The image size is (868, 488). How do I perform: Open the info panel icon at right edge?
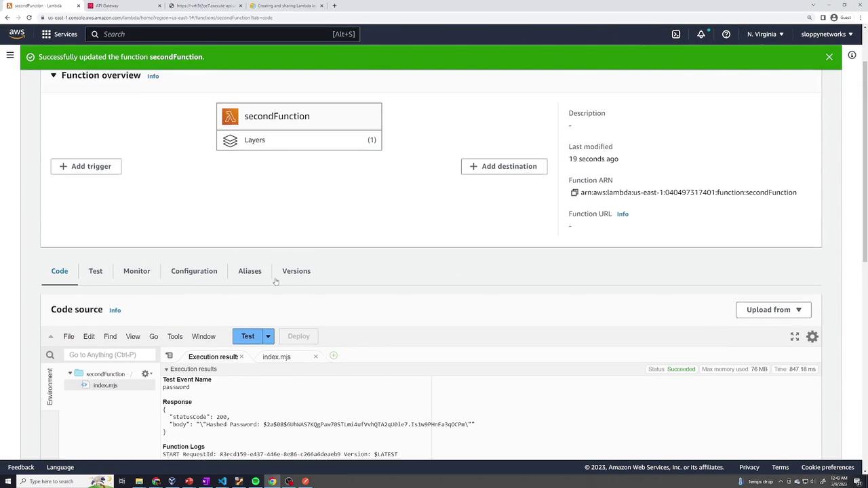852,55
